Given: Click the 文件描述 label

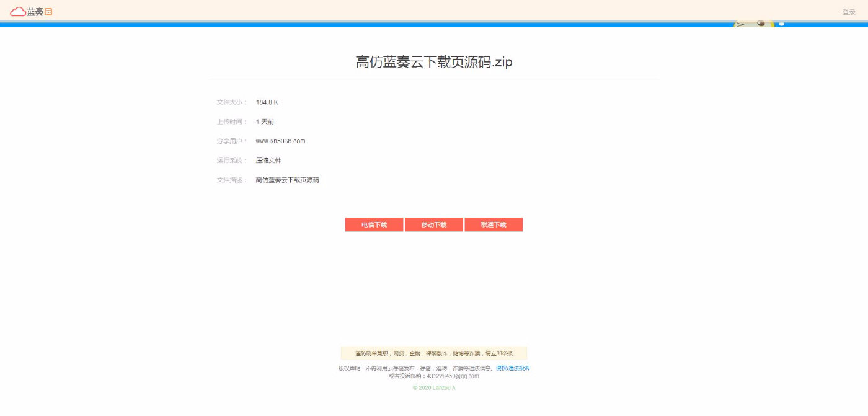Looking at the screenshot, I should 232,180.
